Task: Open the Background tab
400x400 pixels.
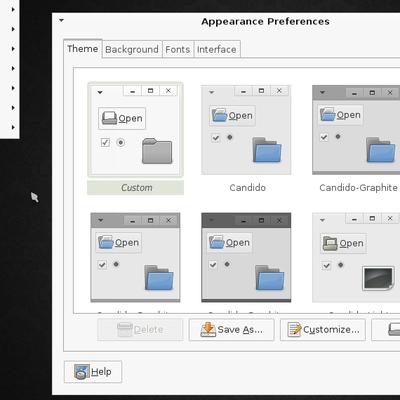Action: [132, 49]
